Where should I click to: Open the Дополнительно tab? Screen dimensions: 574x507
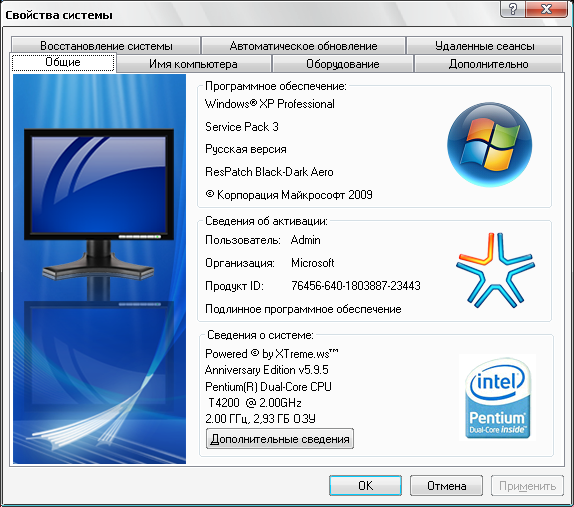pos(488,64)
